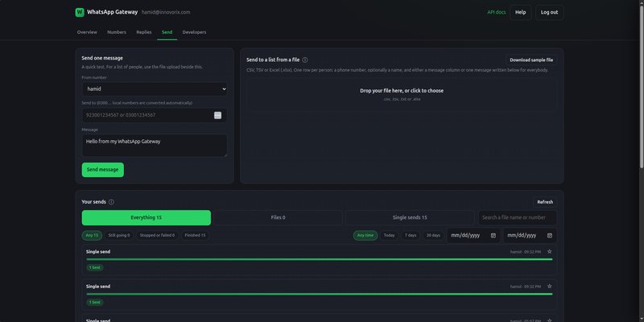Switch to the Overview tab

click(87, 32)
